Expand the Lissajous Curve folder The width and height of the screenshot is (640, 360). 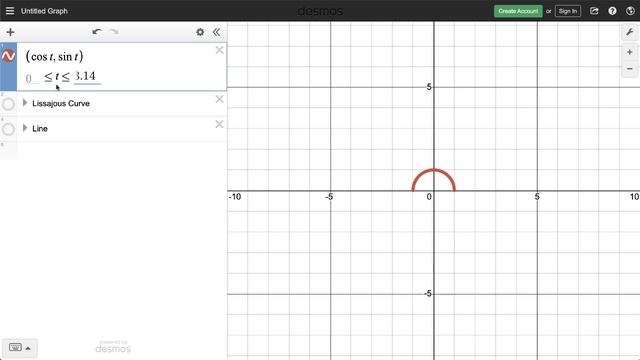[25, 103]
